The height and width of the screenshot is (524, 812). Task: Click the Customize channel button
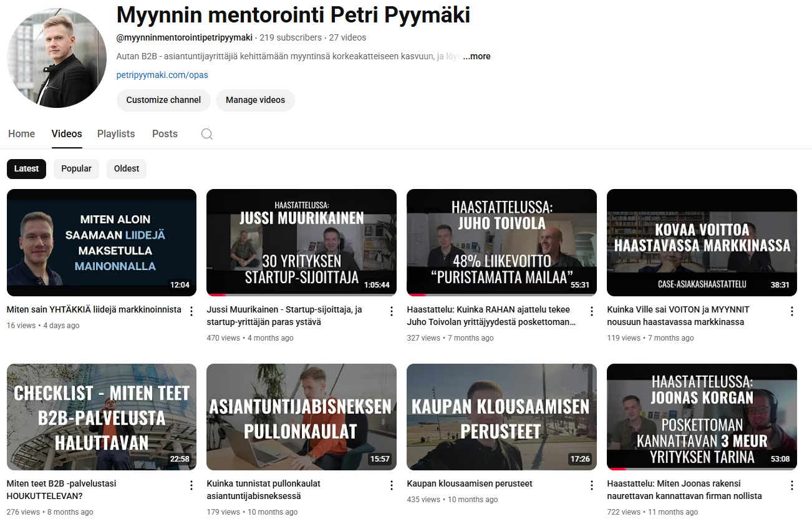[163, 100]
